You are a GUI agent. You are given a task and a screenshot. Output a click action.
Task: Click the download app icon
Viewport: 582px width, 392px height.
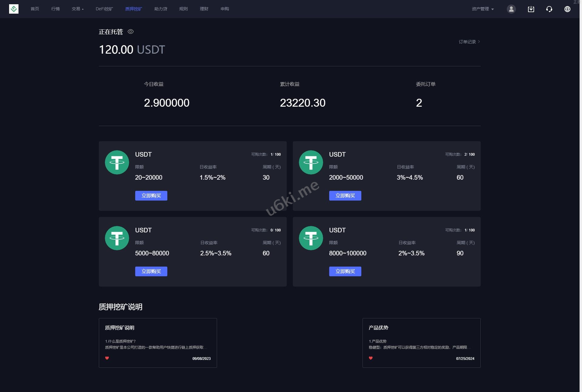coord(531,9)
